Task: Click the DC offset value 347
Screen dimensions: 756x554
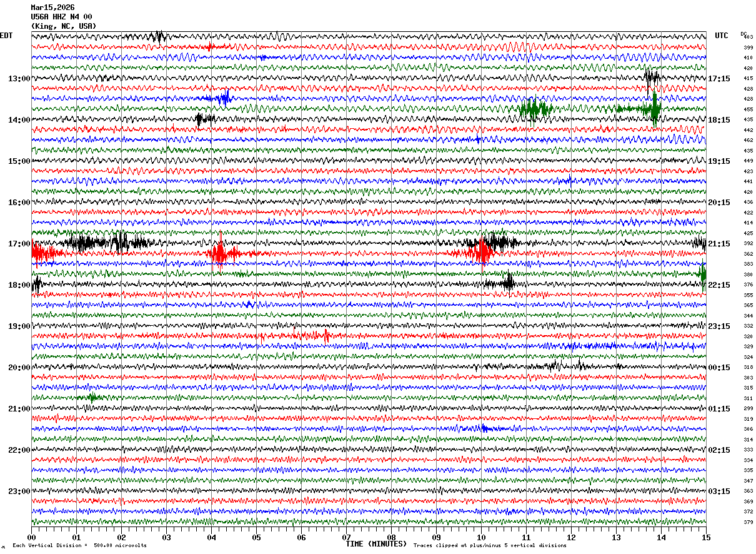Action: 748,481
